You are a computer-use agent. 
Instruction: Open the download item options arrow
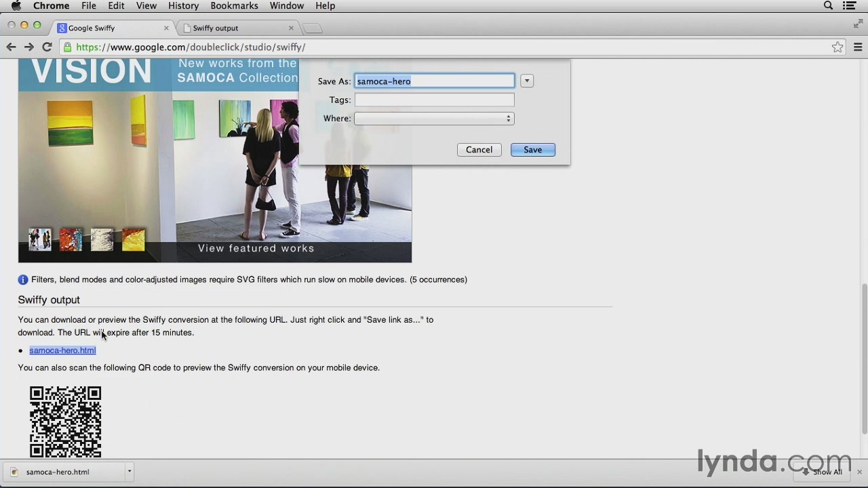[x=129, y=472]
